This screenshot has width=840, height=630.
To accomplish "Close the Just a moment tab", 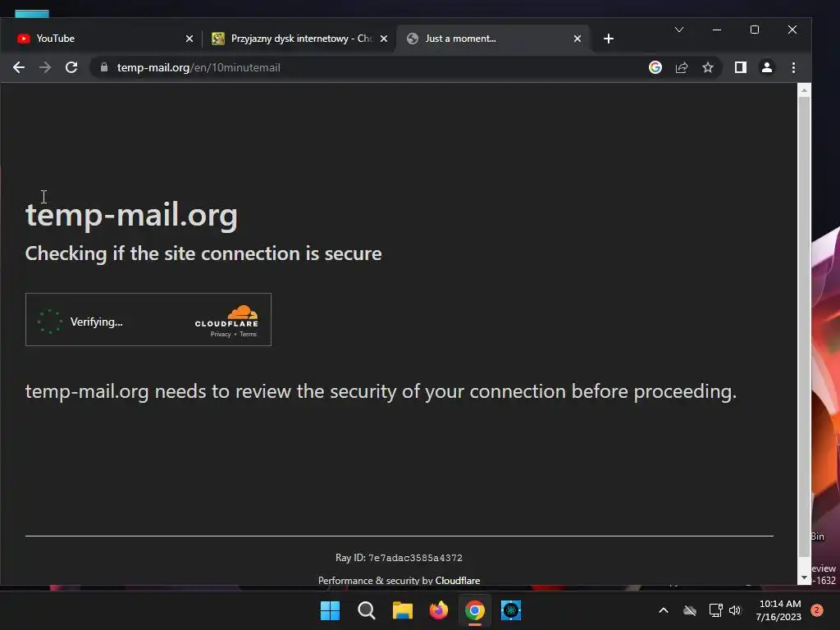I will click(x=577, y=39).
